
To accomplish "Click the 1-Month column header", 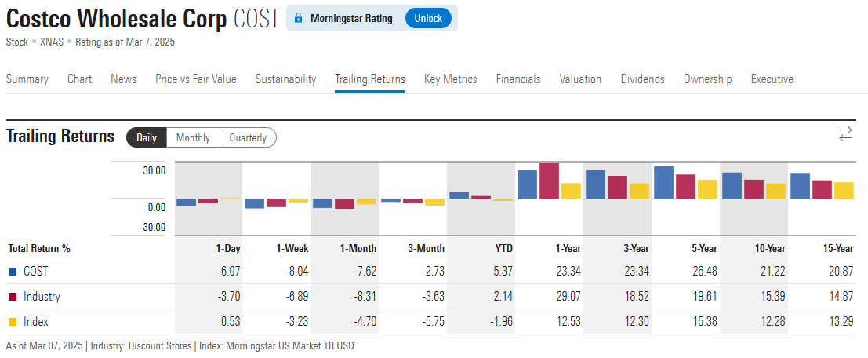I will click(x=359, y=249).
